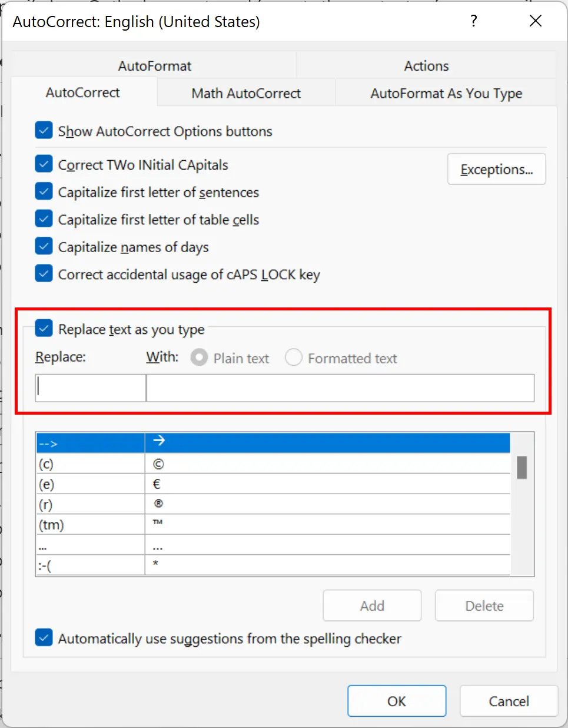
Task: Disable Capitalize names of days
Action: [x=44, y=246]
